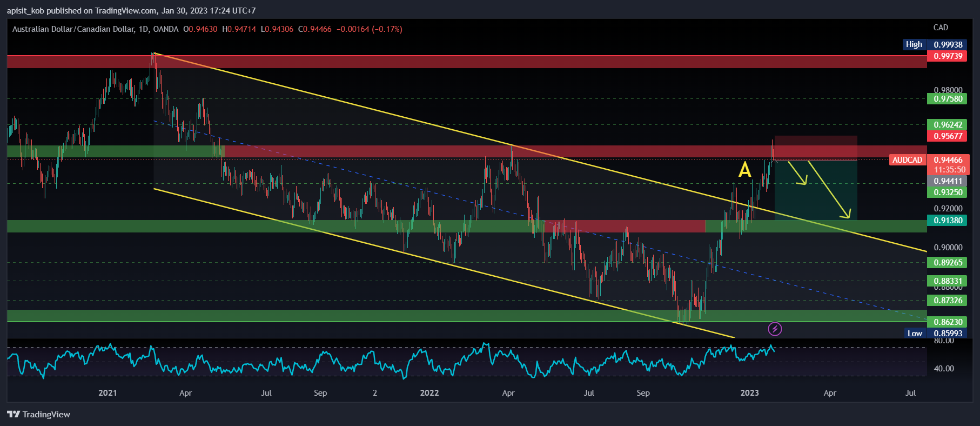Click the 0.90000 price scale label
This screenshot has width=980, height=426.
coord(948,248)
